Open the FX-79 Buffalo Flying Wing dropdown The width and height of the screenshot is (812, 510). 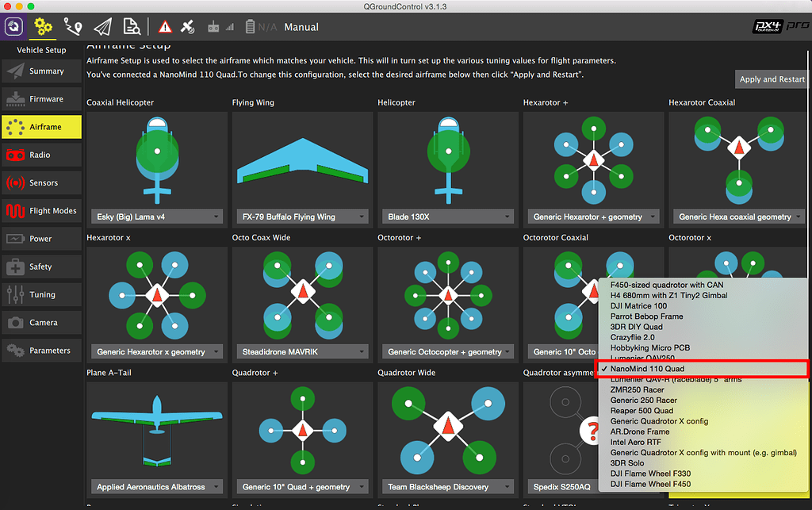pos(302,216)
